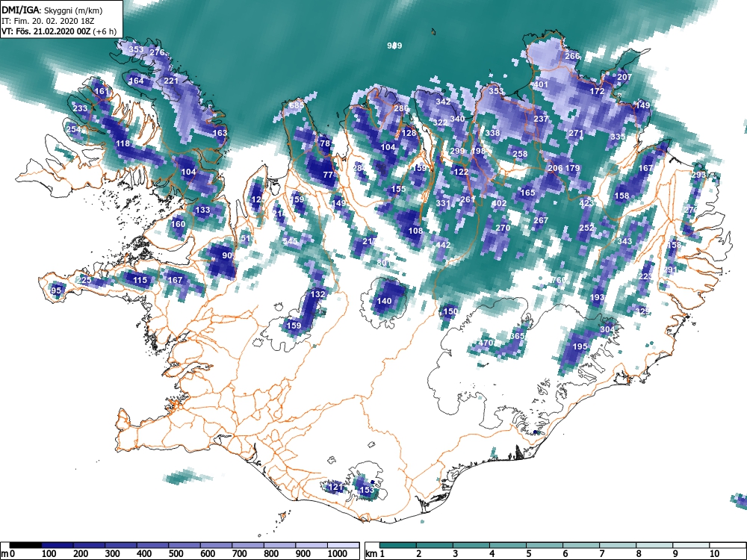Screen dimensions: 747x560
Task: Click the 233 visibility value
Action: click(80, 108)
